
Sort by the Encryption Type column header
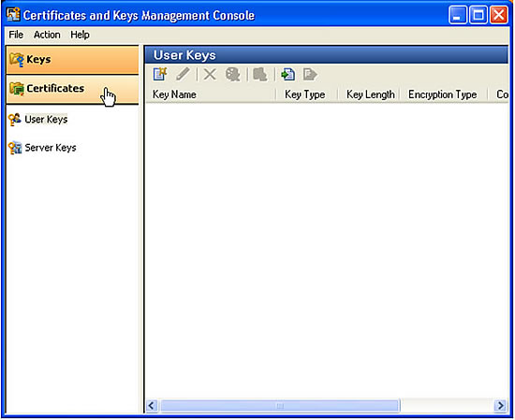[x=443, y=94]
